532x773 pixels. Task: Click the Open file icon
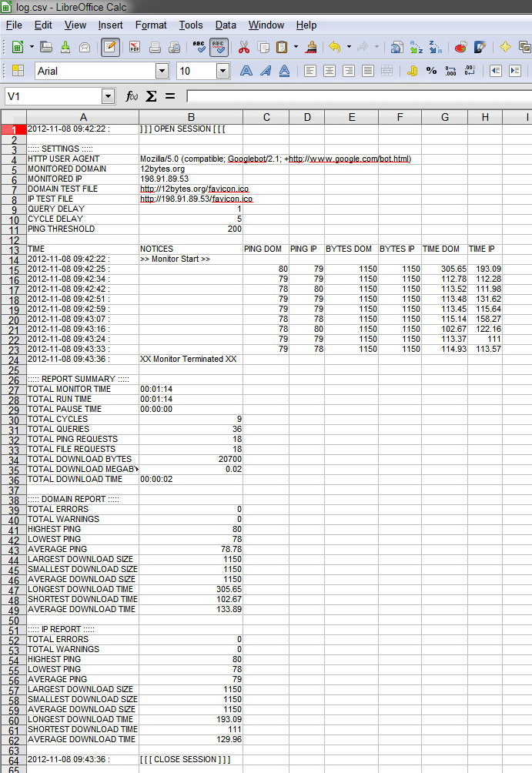click(46, 47)
